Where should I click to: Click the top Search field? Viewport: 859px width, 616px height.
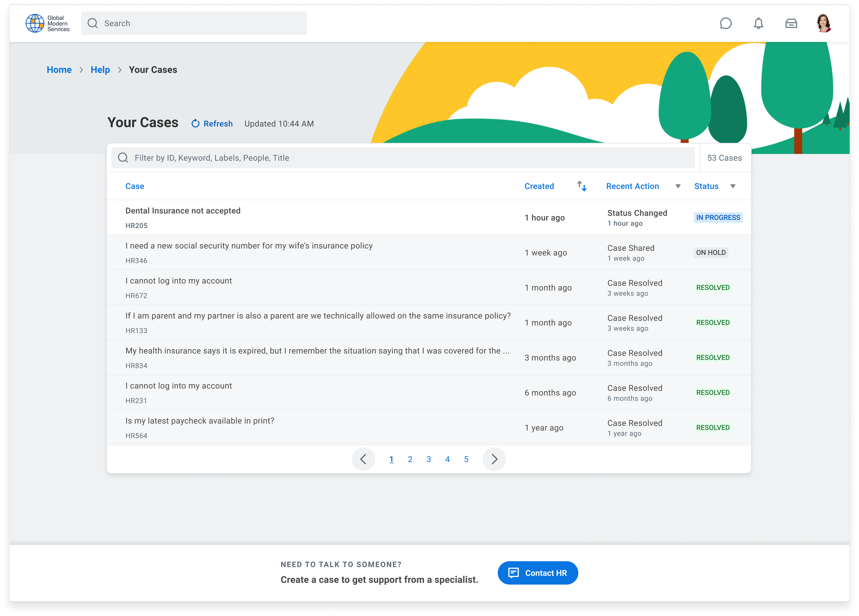coord(194,23)
